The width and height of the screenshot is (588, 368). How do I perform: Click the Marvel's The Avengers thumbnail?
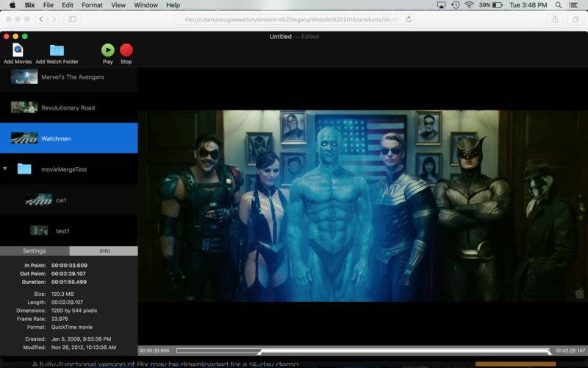click(x=24, y=77)
